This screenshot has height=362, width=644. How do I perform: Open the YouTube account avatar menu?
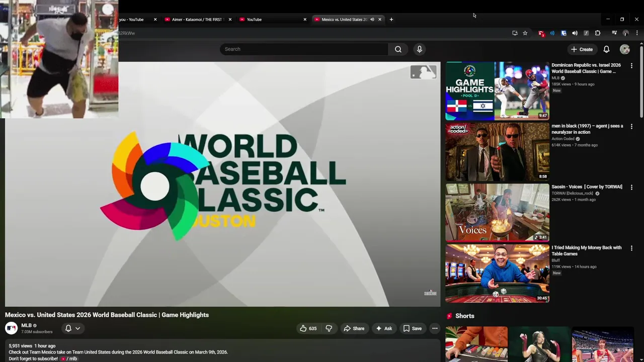click(625, 49)
